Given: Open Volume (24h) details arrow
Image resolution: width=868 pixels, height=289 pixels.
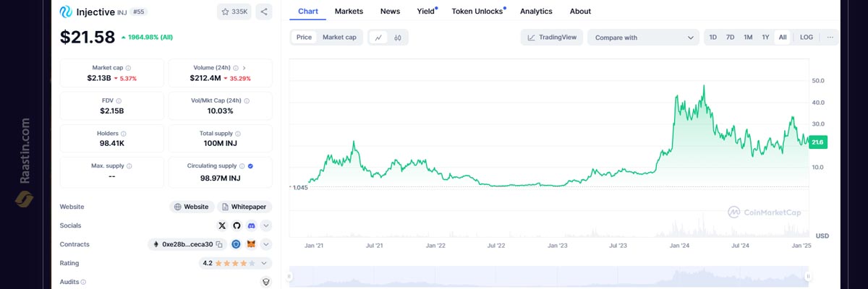Looking at the screenshot, I should pyautogui.click(x=244, y=68).
